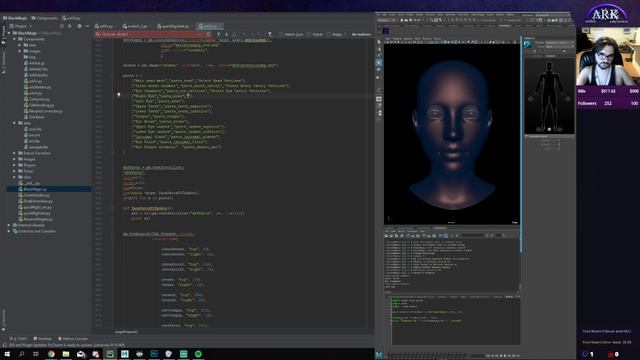Viewport: 640px width, 360px height.
Task: Click Maya toolbox lasso select icon
Action: coord(379,49)
